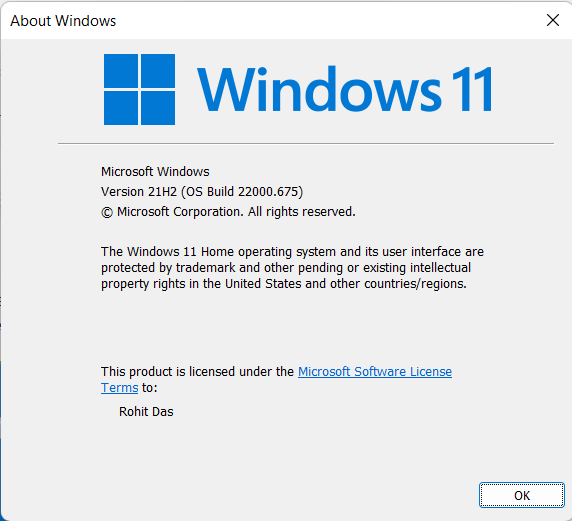The height and width of the screenshot is (521, 572).
Task: Close the About Windows dialog
Action: 553,20
